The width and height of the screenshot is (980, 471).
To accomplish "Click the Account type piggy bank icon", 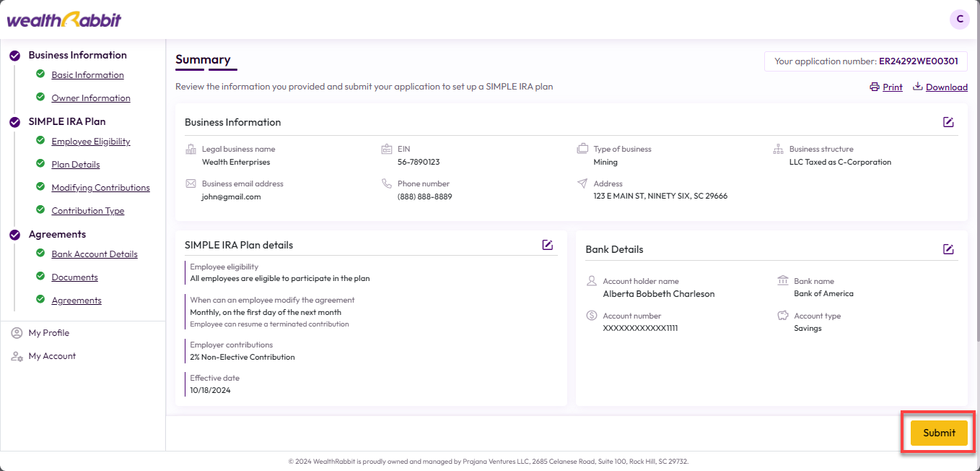I will pos(783,316).
